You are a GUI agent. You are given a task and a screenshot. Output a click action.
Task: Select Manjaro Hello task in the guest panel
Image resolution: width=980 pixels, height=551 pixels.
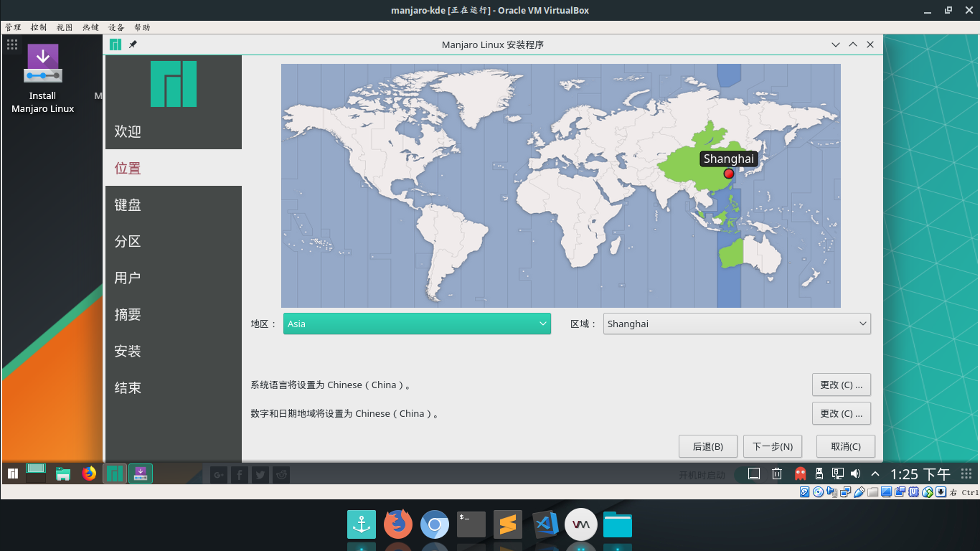[x=115, y=474]
